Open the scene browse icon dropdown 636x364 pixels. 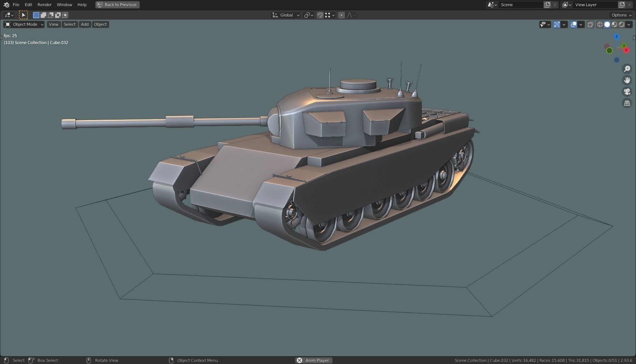492,5
